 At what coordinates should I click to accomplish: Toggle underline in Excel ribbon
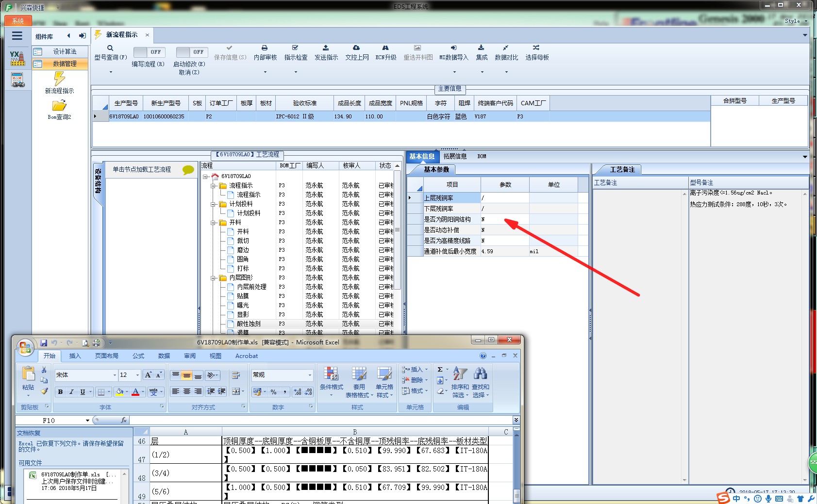click(83, 392)
